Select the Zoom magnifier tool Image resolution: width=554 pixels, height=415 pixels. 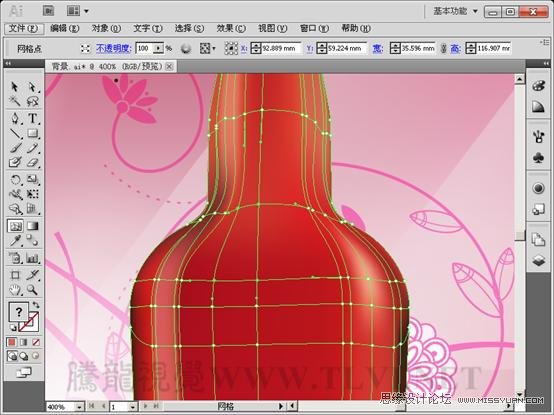coord(32,290)
